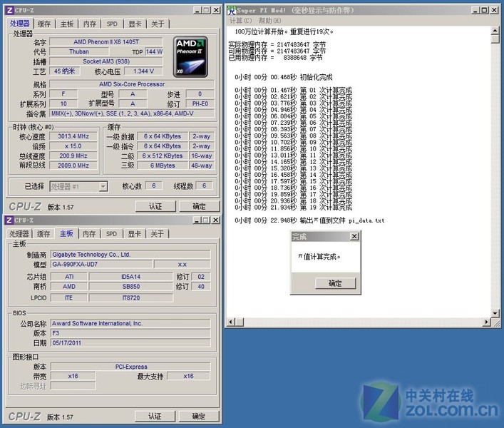The image size is (504, 428).
Task: Switch to 处理器 tab in lower CPU-Z window
Action: click(19, 234)
